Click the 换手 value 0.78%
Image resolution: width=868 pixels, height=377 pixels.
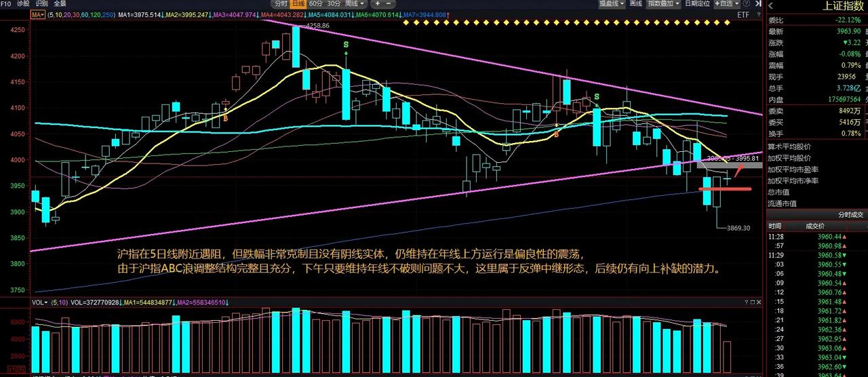click(x=850, y=134)
